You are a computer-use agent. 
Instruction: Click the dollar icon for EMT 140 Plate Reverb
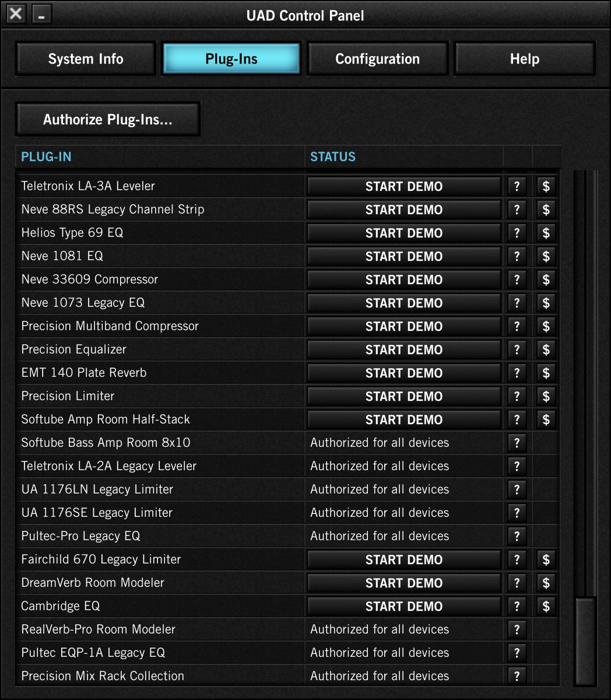pos(546,373)
